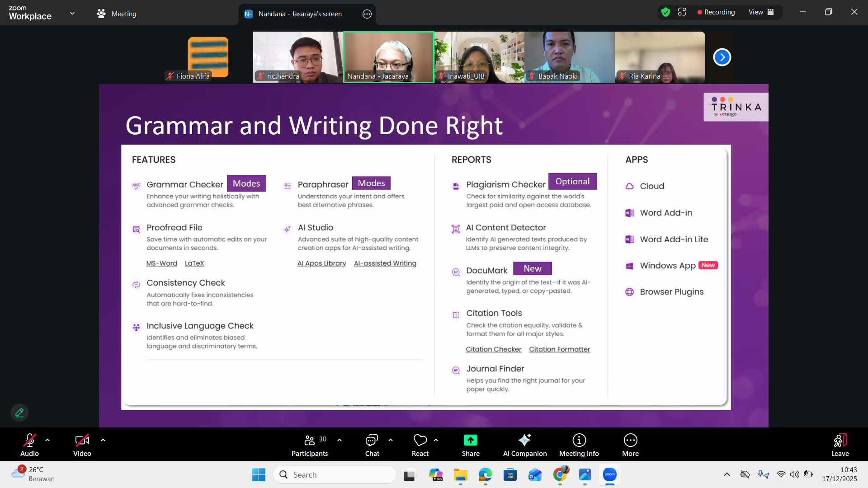Turn on the Video camera

[x=82, y=440]
